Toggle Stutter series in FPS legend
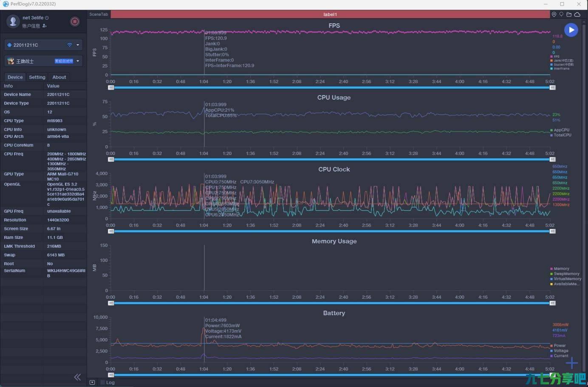 [x=562, y=64]
